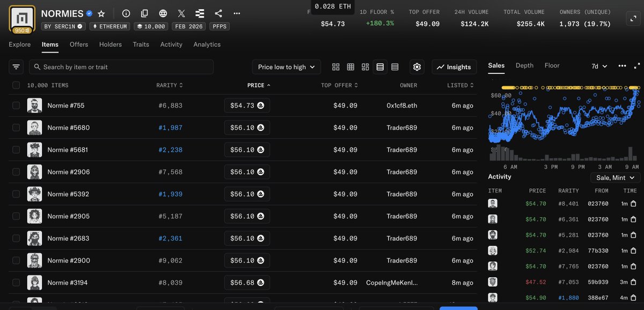Open the Insights view
This screenshot has width=644, height=310.
454,67
